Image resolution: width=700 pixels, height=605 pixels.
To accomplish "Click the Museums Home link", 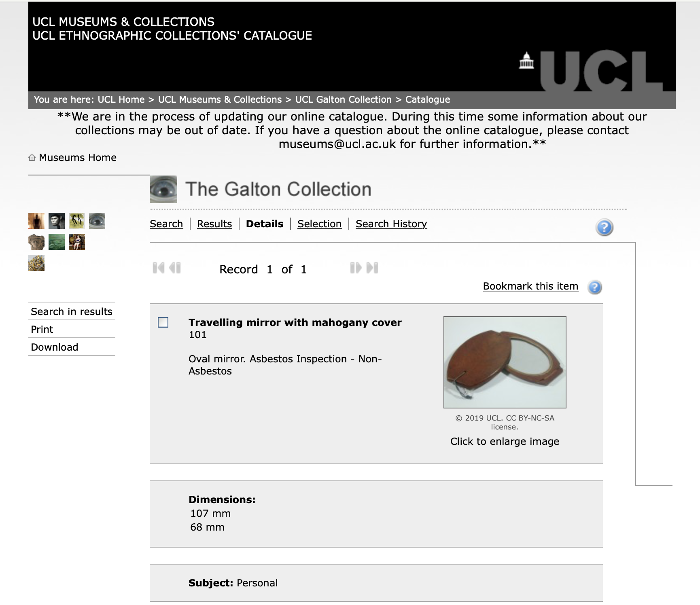I will point(77,157).
